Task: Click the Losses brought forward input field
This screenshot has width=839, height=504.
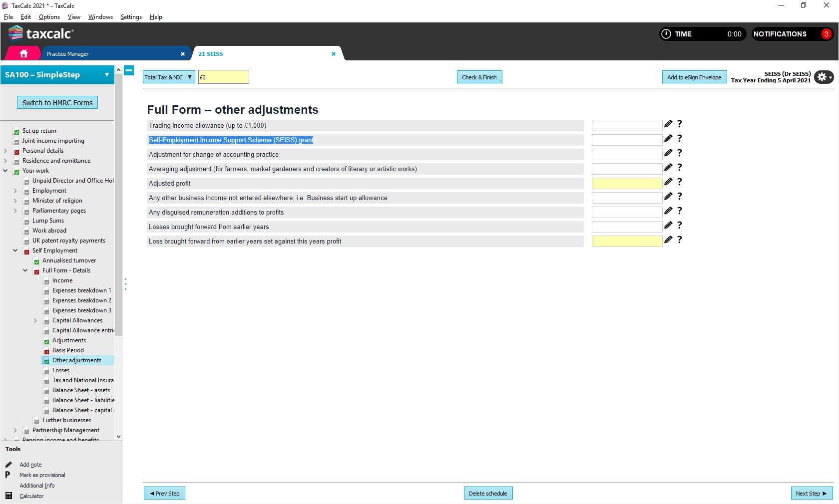Action: click(627, 227)
